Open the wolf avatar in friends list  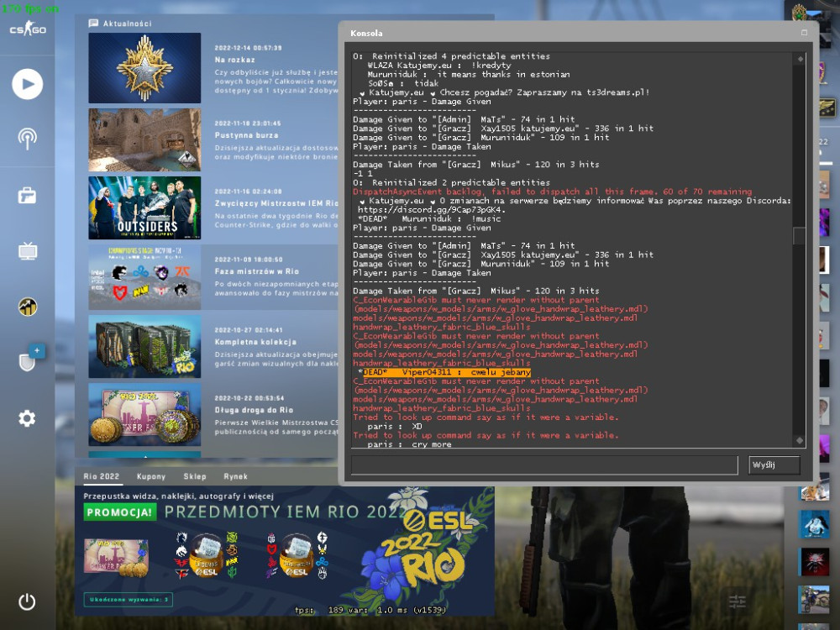[814, 523]
